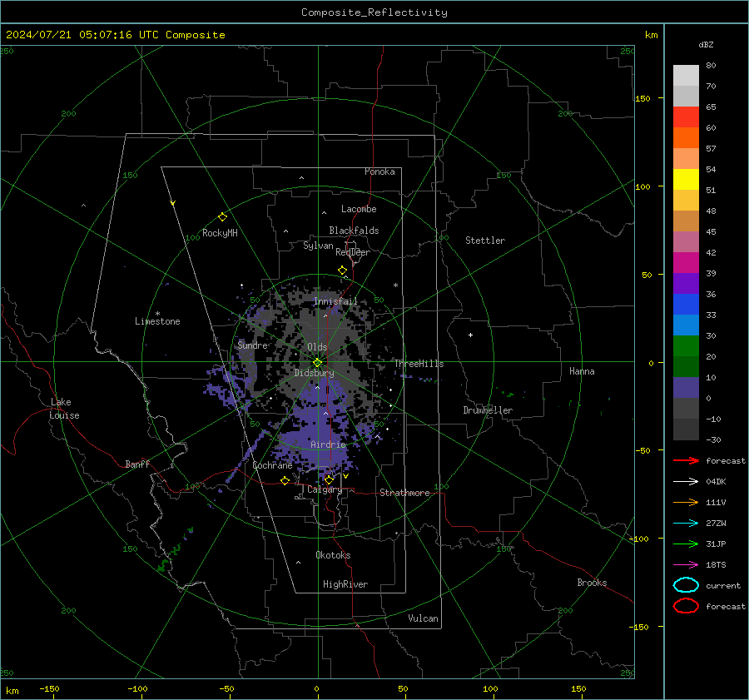The height and width of the screenshot is (700, 749).
Task: Click the Brooks city label
Action: (592, 583)
